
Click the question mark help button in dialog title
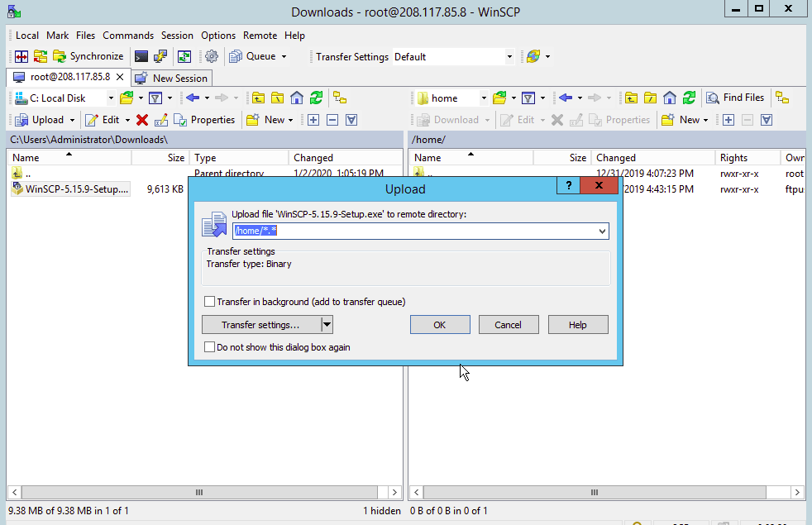569,185
